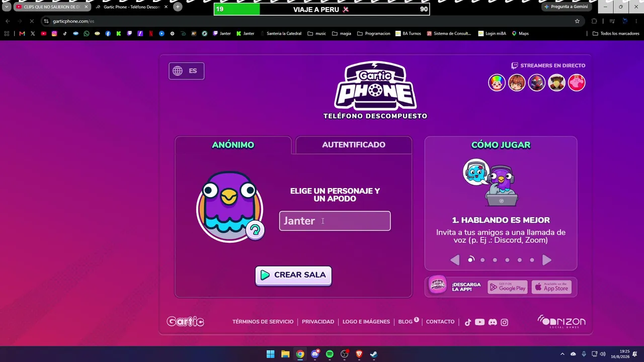The width and height of the screenshot is (644, 362).
Task: Switch to the 'CLIPS QUE NO SALIERON' browser tab
Action: (52, 7)
